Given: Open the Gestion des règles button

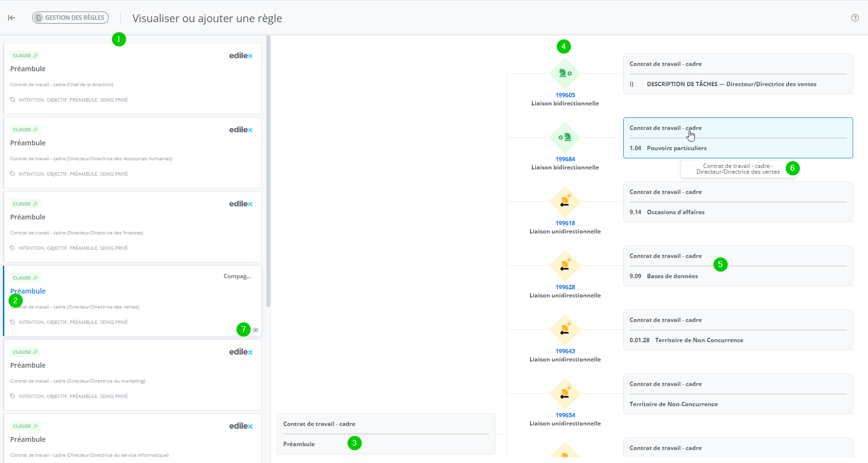Looking at the screenshot, I should [70, 18].
